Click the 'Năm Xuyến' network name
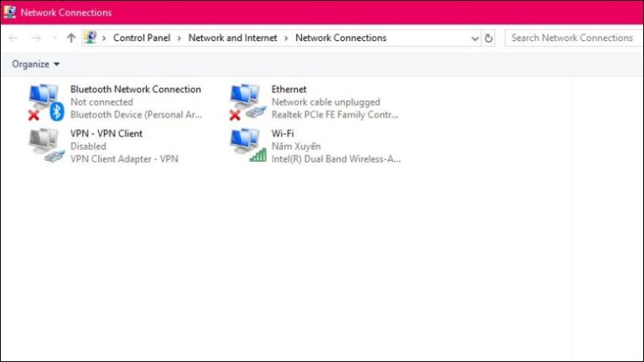 point(296,146)
